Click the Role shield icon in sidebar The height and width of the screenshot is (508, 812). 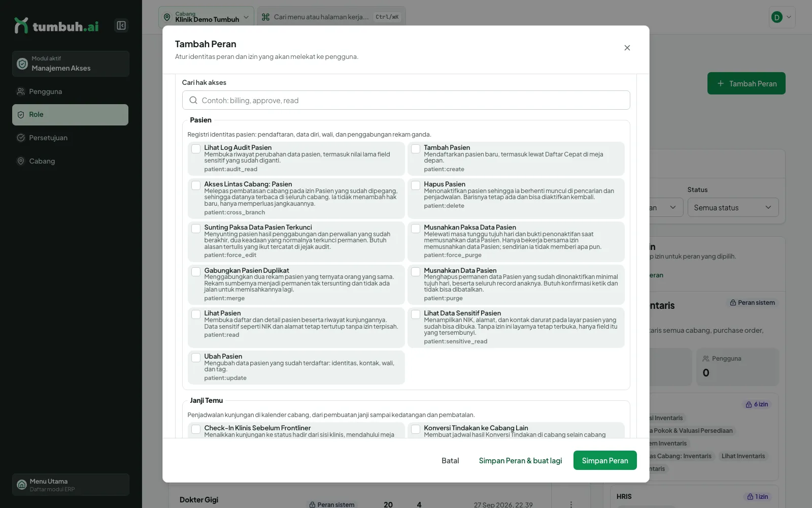click(21, 115)
